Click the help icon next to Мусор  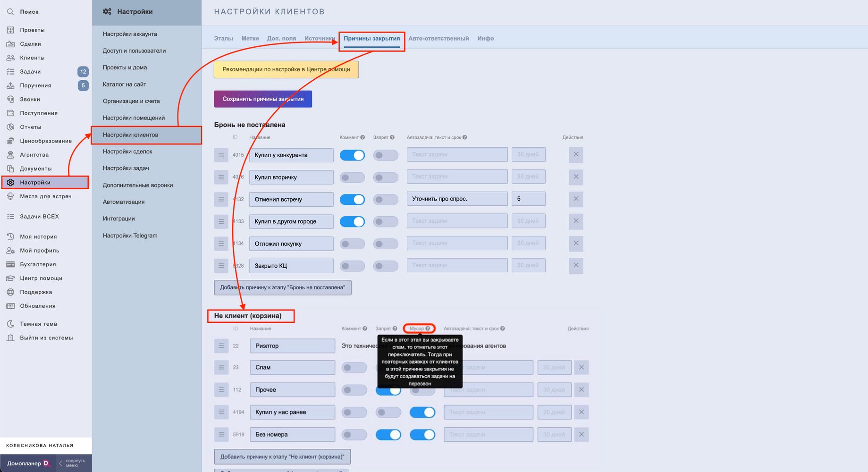tap(428, 329)
